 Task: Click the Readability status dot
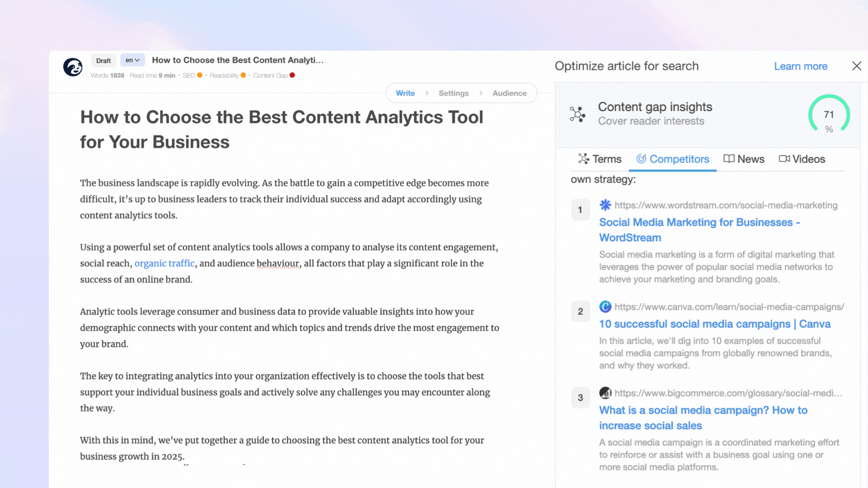(x=243, y=75)
